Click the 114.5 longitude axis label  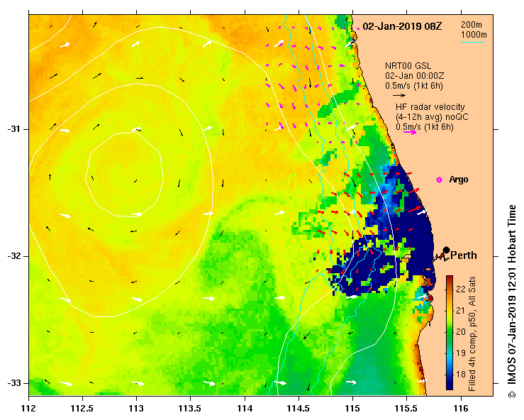(x=299, y=409)
